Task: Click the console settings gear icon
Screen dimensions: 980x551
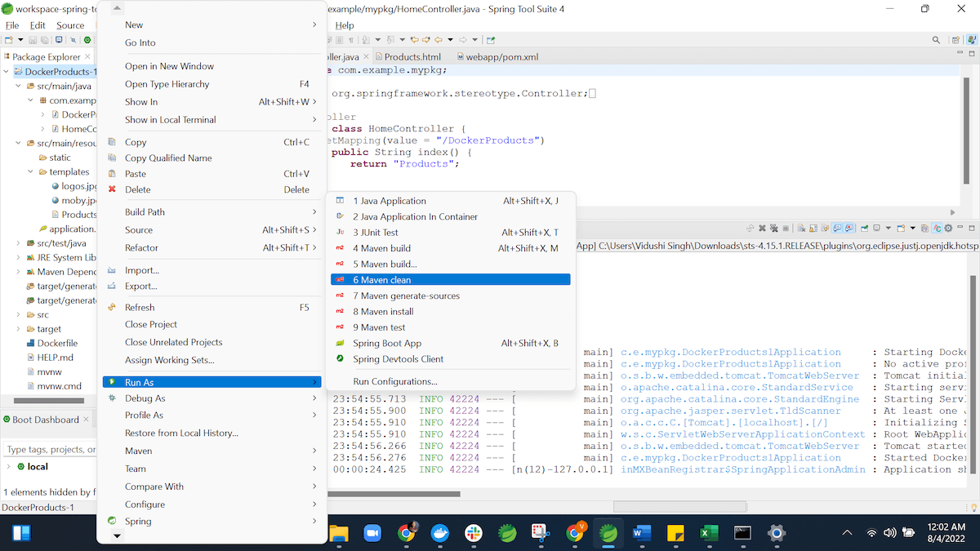Action: click(949, 229)
